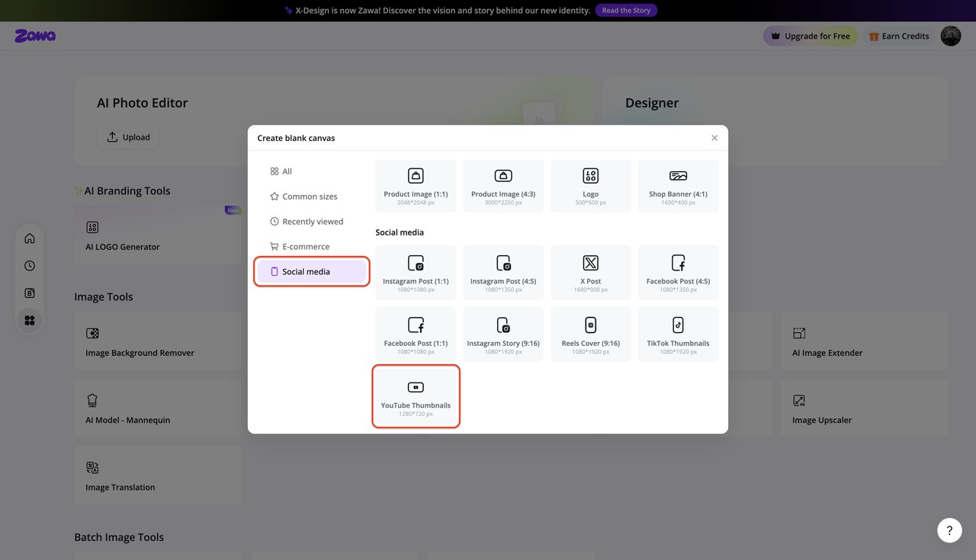Image resolution: width=976 pixels, height=560 pixels.
Task: Choose the Instagram Post (4:5) preset
Action: click(503, 272)
